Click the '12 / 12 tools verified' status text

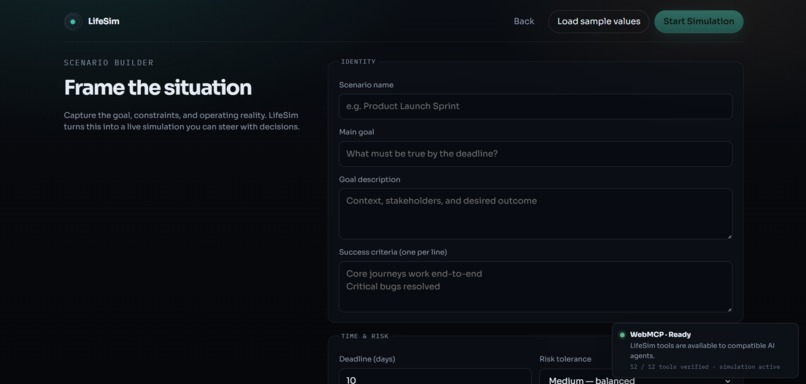coord(705,367)
